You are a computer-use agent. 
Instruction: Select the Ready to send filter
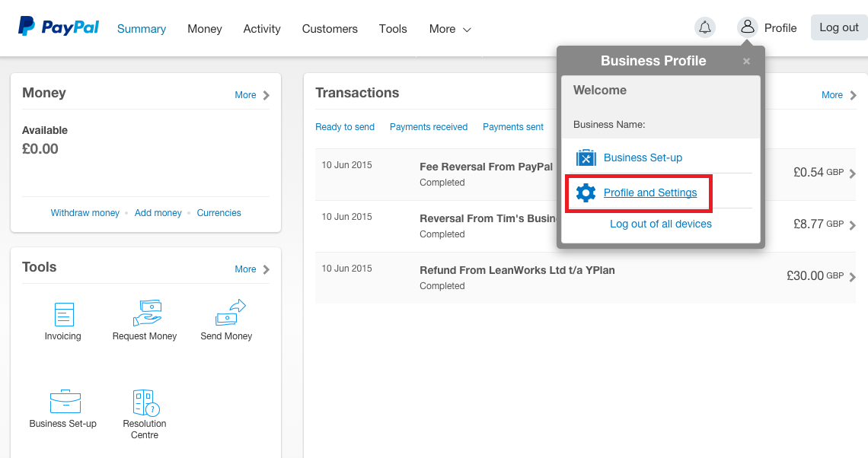pyautogui.click(x=344, y=126)
